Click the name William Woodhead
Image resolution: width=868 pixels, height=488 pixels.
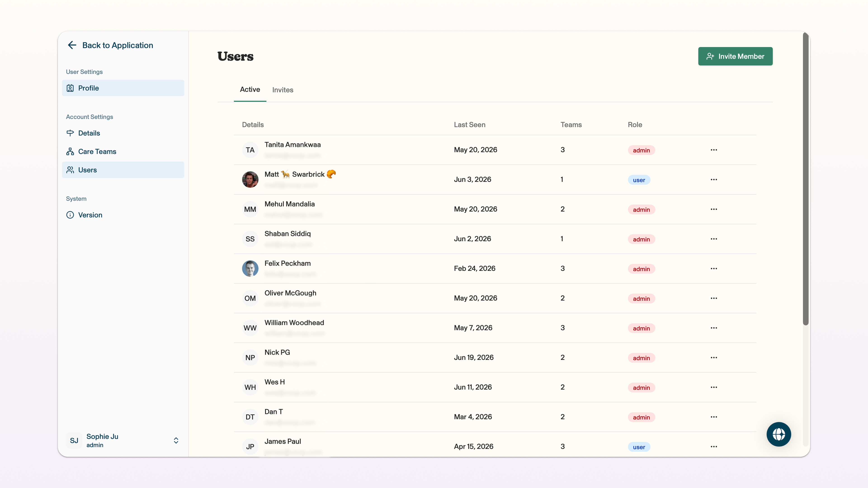click(294, 323)
